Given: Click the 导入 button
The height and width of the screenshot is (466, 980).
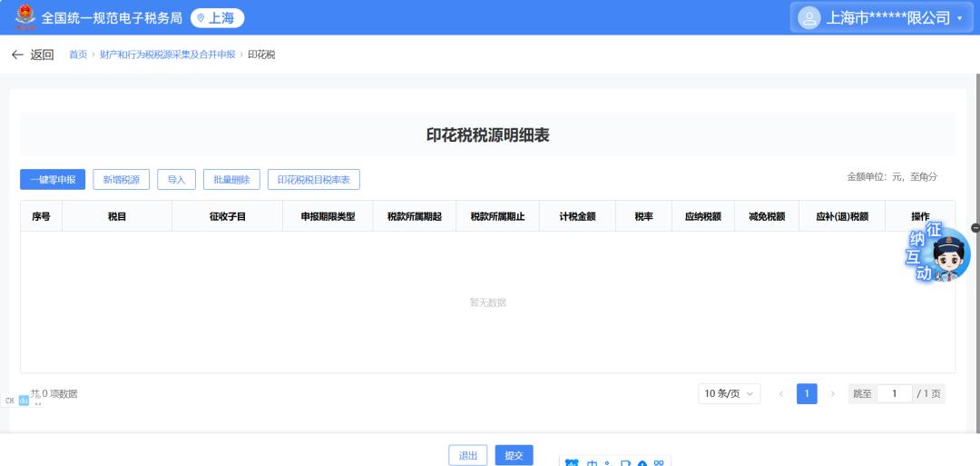Looking at the screenshot, I should (176, 180).
